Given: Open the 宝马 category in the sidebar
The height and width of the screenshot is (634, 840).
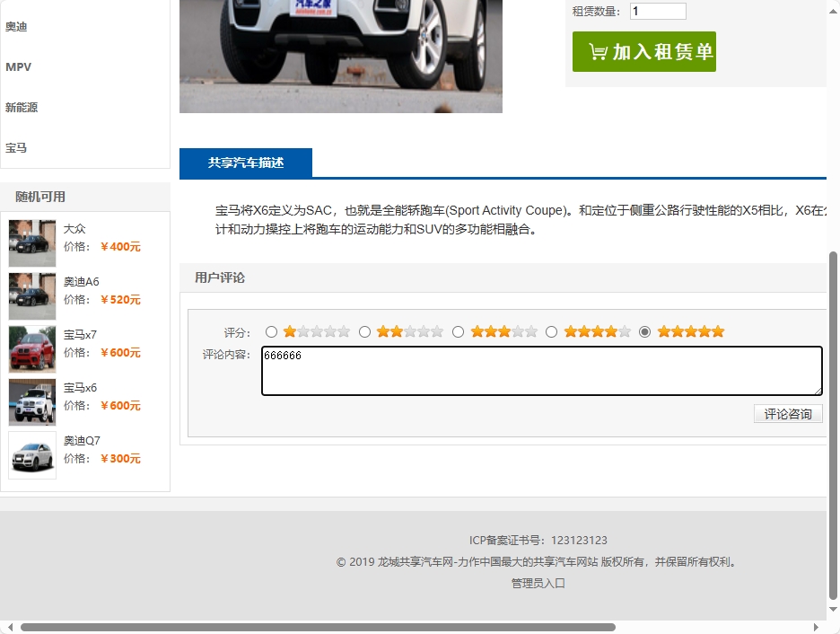Looking at the screenshot, I should click(x=16, y=147).
